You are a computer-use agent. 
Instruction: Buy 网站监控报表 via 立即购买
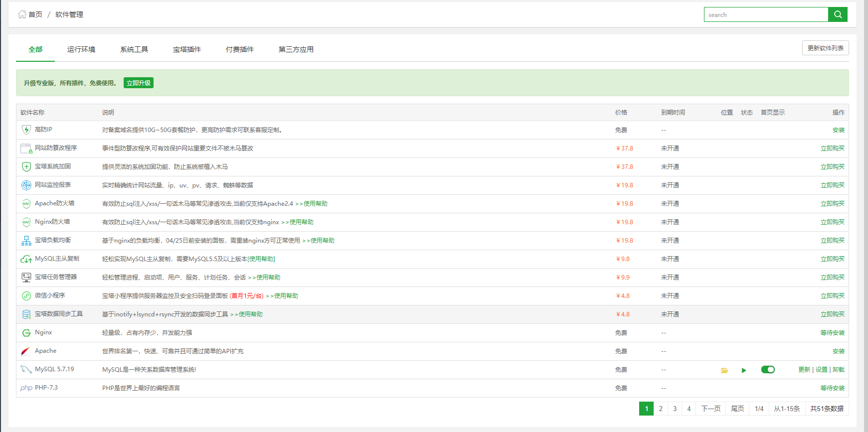833,185
